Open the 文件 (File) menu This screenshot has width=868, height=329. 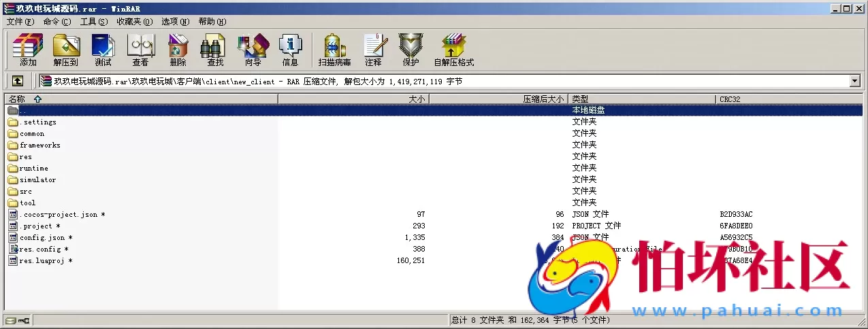click(x=20, y=22)
